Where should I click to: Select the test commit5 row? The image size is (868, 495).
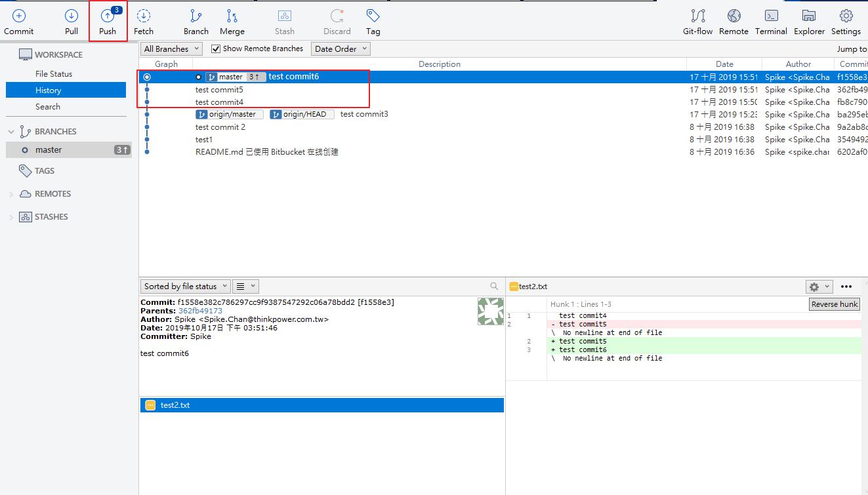coord(503,89)
